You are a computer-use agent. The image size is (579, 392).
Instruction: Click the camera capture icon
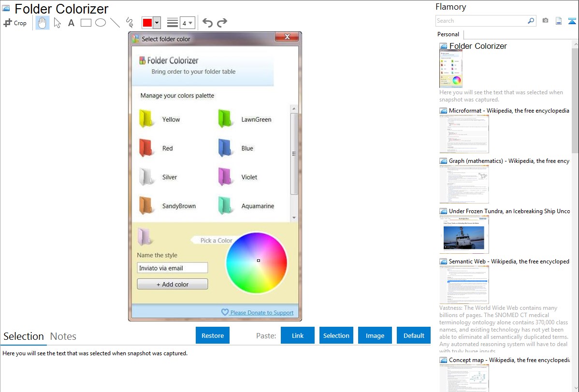click(x=545, y=21)
